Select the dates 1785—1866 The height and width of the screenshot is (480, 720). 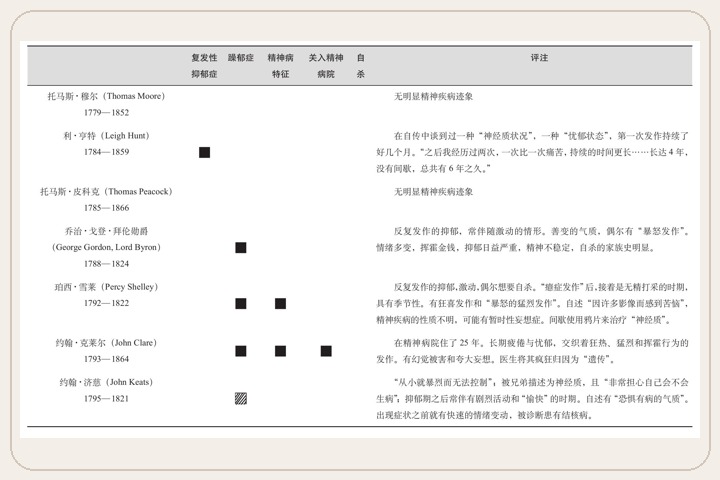point(106,208)
